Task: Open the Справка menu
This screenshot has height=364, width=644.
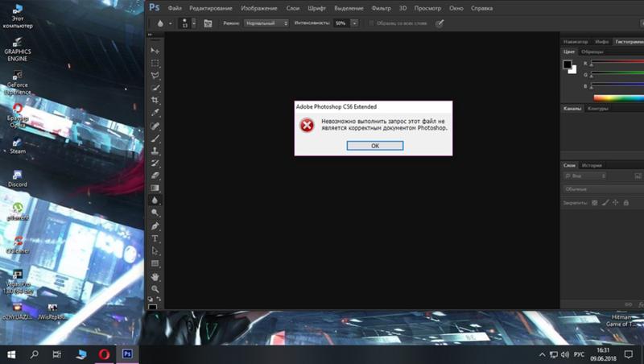Action: coord(481,8)
